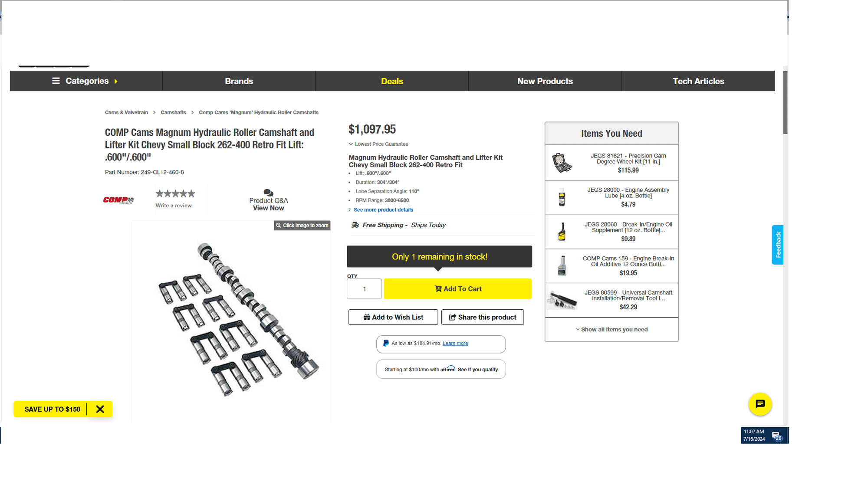The width and height of the screenshot is (868, 488).
Task: Click the cart icon on Add To Cart
Action: [437, 288]
